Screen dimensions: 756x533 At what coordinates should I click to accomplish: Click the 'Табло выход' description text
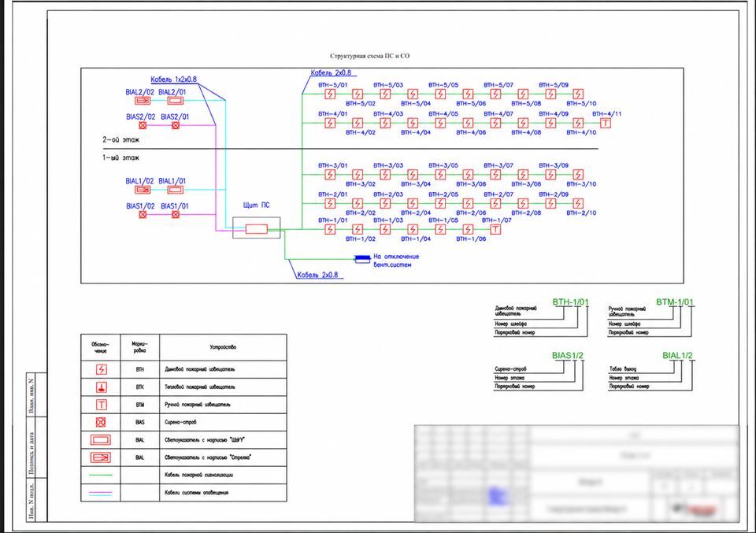623,369
